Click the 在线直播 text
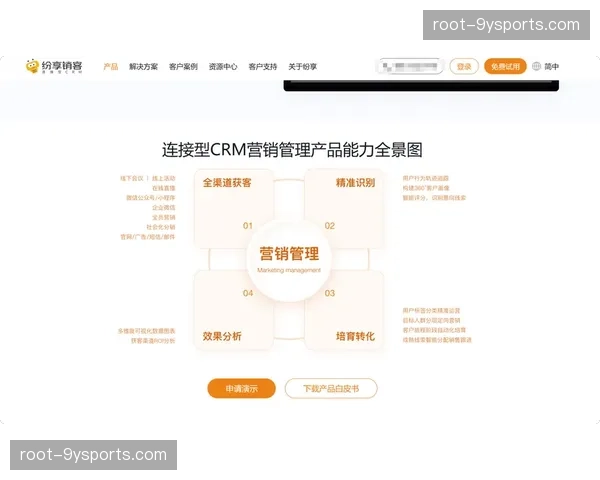The height and width of the screenshot is (480, 600). (x=163, y=188)
